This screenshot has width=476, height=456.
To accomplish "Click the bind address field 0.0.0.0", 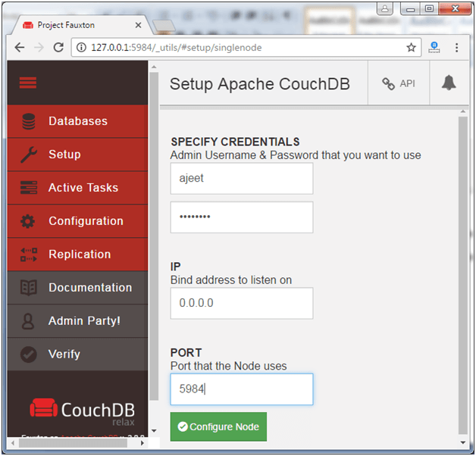I will click(242, 303).
